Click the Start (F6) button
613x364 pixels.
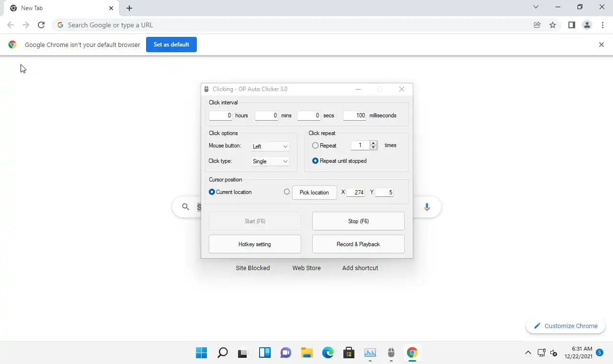pyautogui.click(x=255, y=221)
